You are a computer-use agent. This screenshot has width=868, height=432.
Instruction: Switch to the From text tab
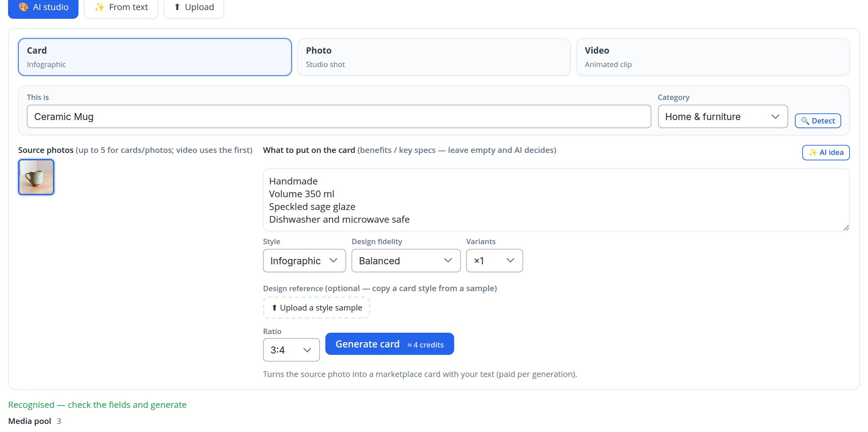121,7
